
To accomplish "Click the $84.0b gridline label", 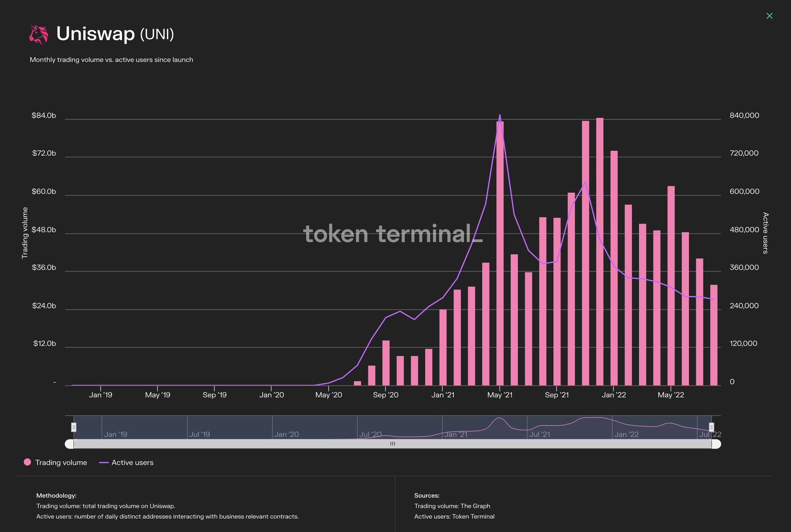I will (44, 115).
